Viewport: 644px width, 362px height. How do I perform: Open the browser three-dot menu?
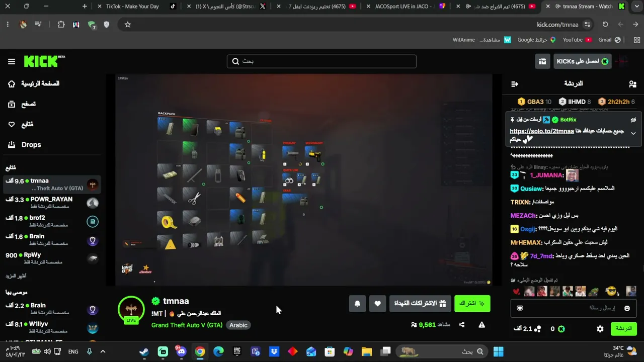click(8, 25)
